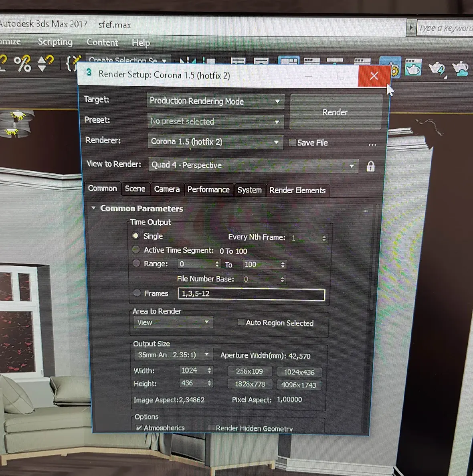Toggle the Spinner Snap tool
Image resolution: width=473 pixels, height=476 pixels.
coord(45,63)
